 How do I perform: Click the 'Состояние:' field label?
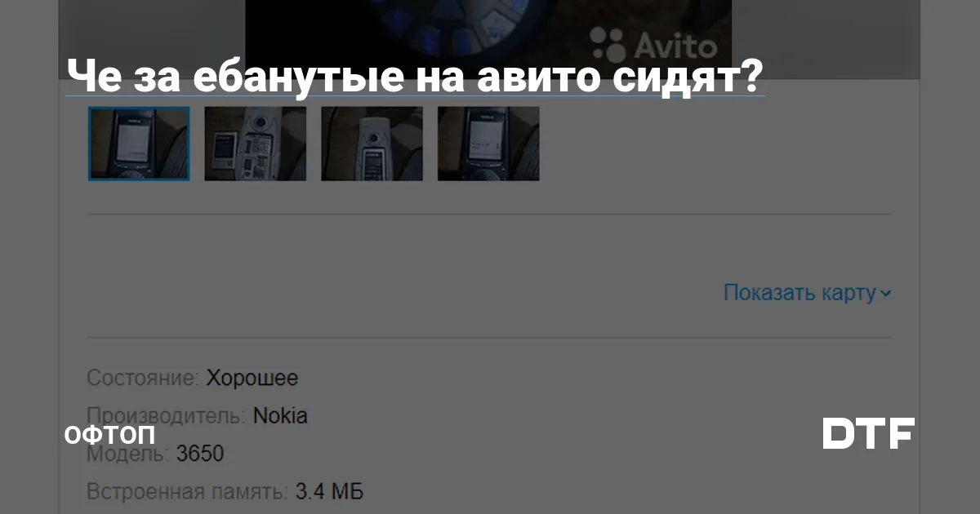click(144, 379)
